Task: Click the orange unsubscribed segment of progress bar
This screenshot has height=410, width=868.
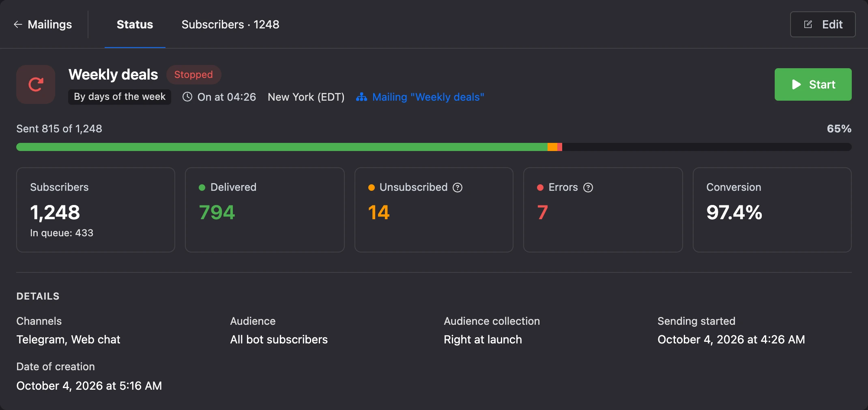Action: coord(552,147)
